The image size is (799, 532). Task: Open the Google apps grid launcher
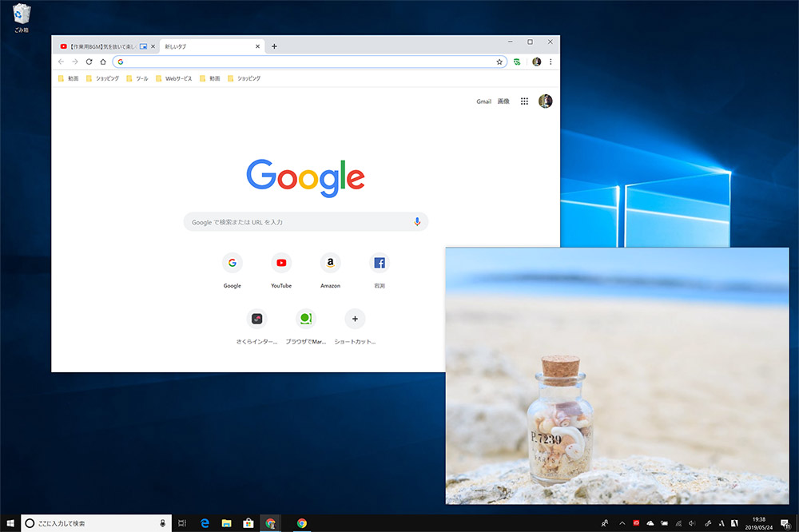coord(524,101)
